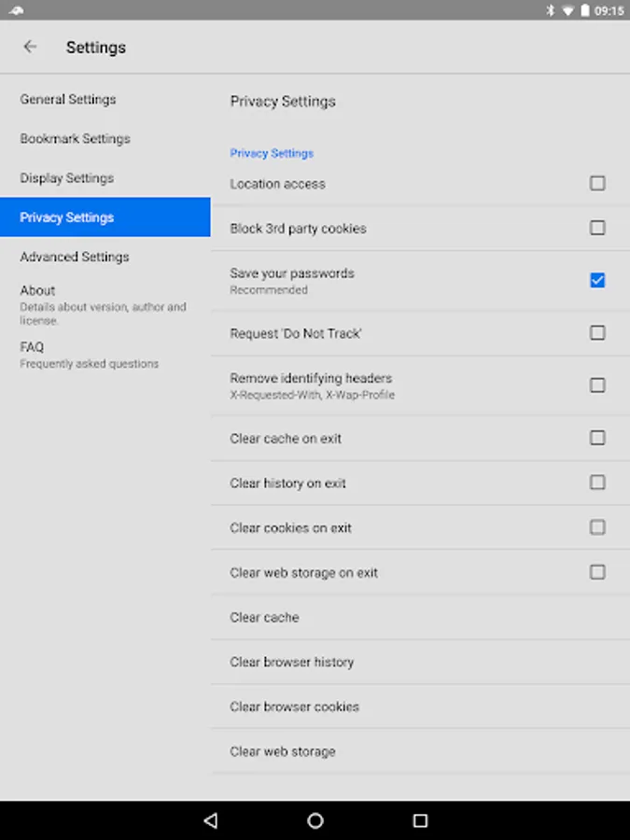Enable Request 'Do Not Track' option
The height and width of the screenshot is (840, 630).
597,333
